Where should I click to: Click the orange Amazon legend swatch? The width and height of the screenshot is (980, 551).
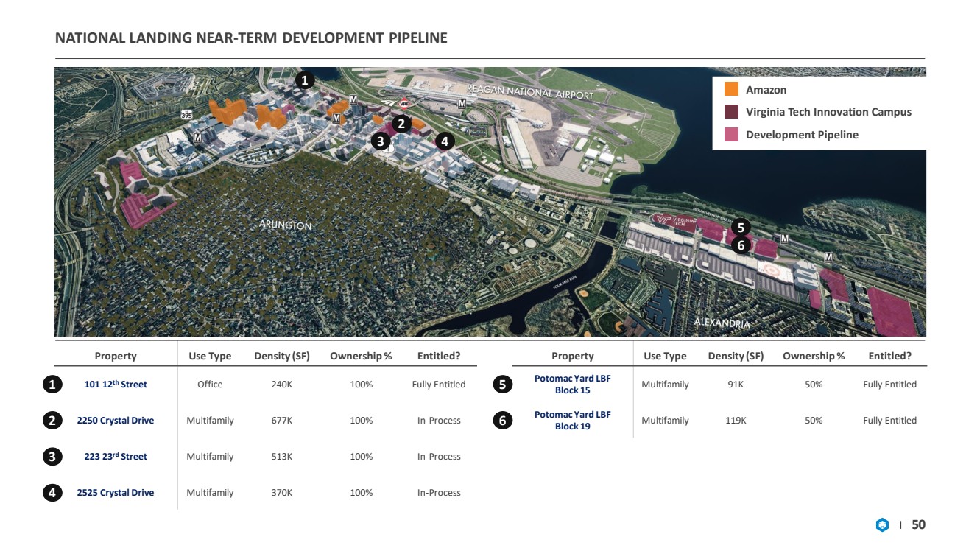[731, 89]
